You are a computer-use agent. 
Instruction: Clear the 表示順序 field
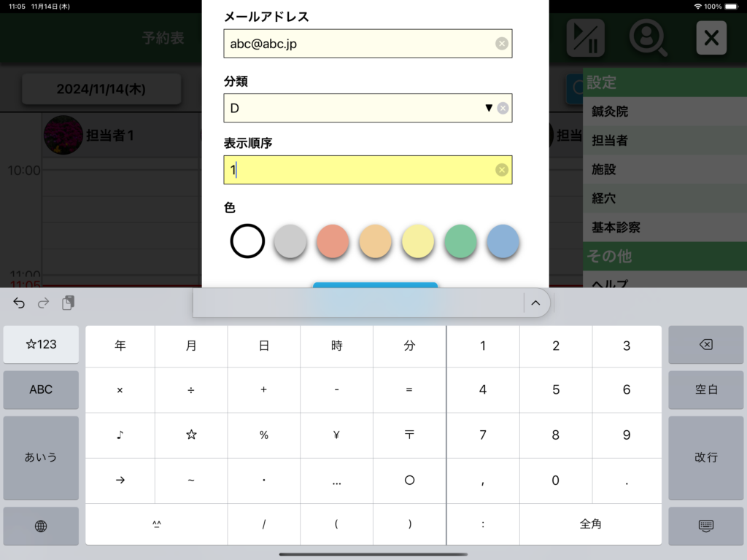pyautogui.click(x=501, y=170)
